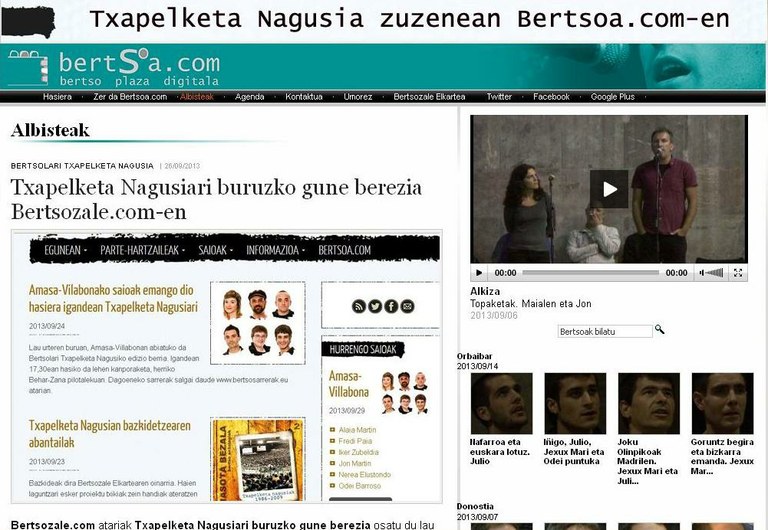Expand the SAIOAK dropdown
This screenshot has height=530, width=768.
[x=216, y=250]
